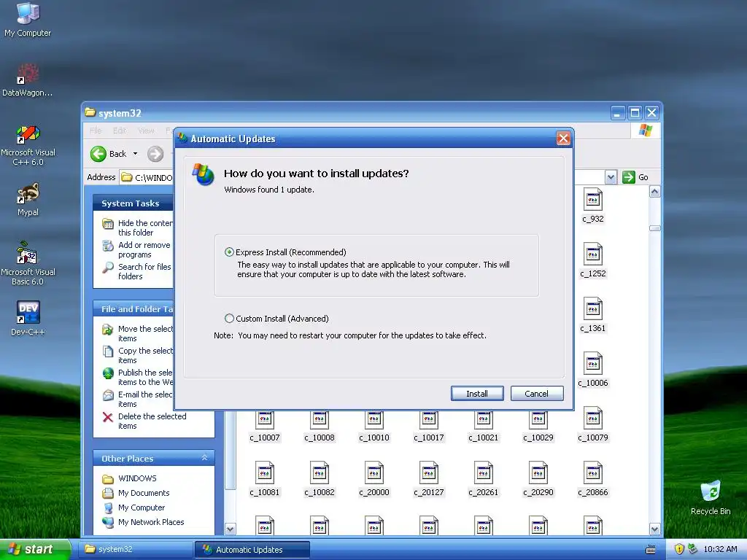
Task: Launch Microsoft Visual Basic 6.0 shortcut
Action: [x=28, y=263]
